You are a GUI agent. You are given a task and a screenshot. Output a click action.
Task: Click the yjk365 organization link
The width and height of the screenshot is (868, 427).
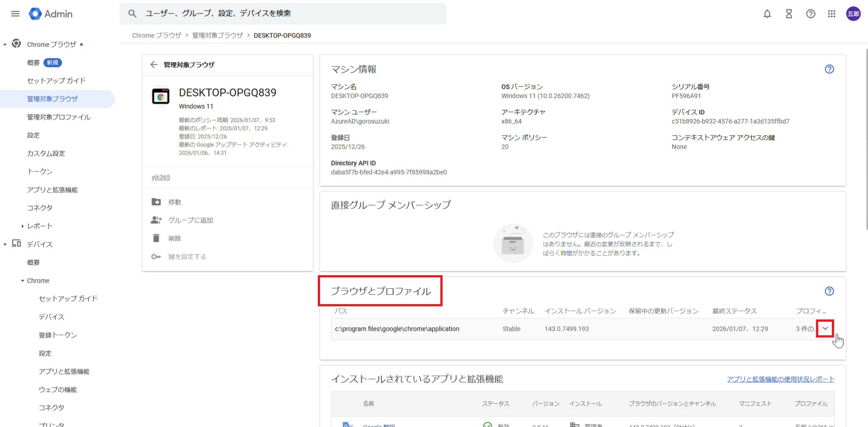click(x=161, y=177)
